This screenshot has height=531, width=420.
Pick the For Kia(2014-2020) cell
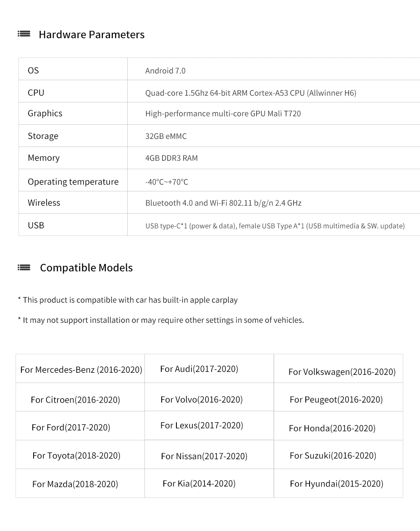click(199, 484)
